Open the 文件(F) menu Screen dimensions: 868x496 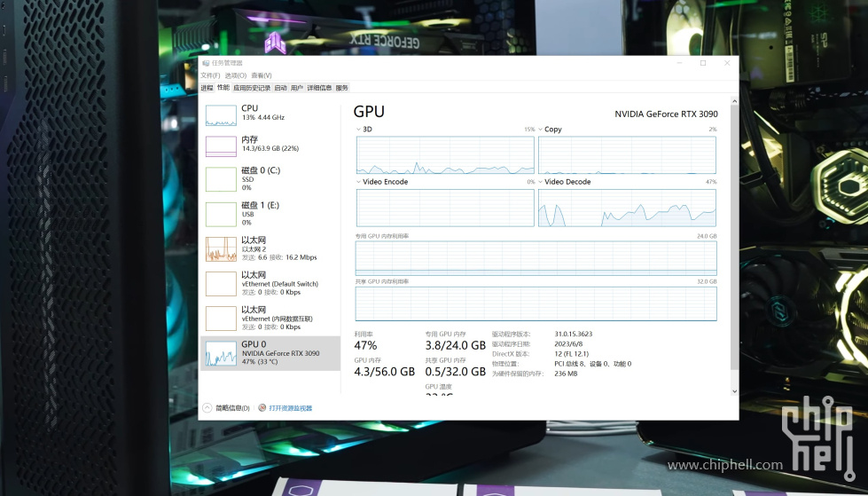pyautogui.click(x=210, y=75)
